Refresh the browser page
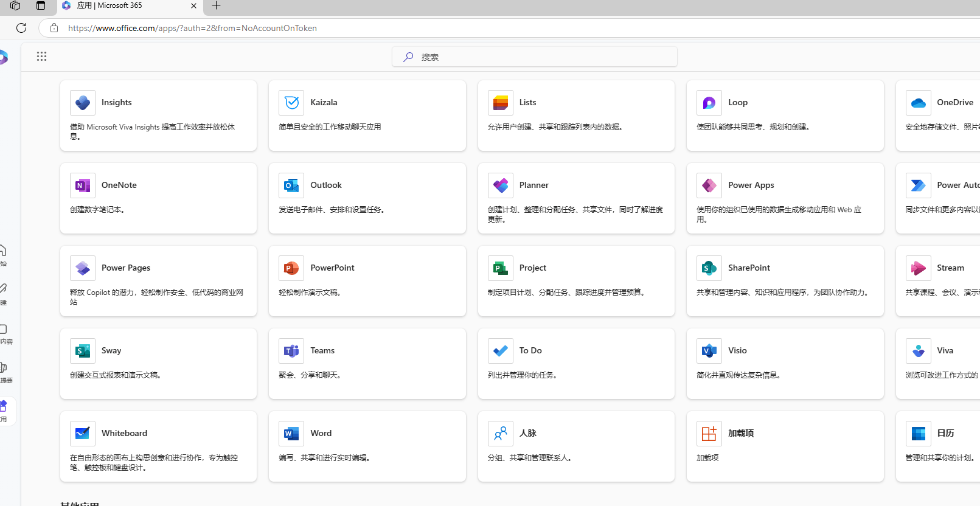The width and height of the screenshot is (980, 506). [x=21, y=28]
